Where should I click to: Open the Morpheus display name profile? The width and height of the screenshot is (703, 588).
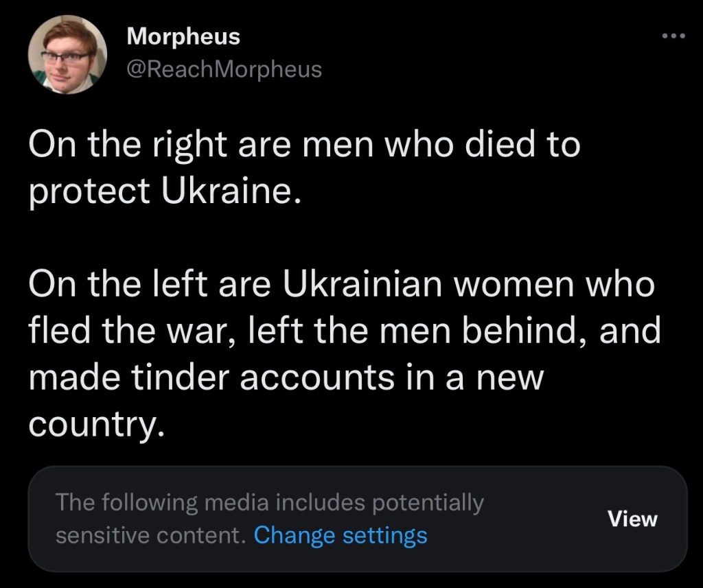click(183, 36)
